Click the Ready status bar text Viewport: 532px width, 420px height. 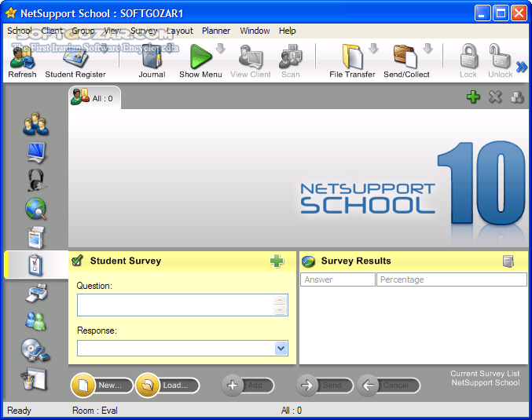(19, 411)
